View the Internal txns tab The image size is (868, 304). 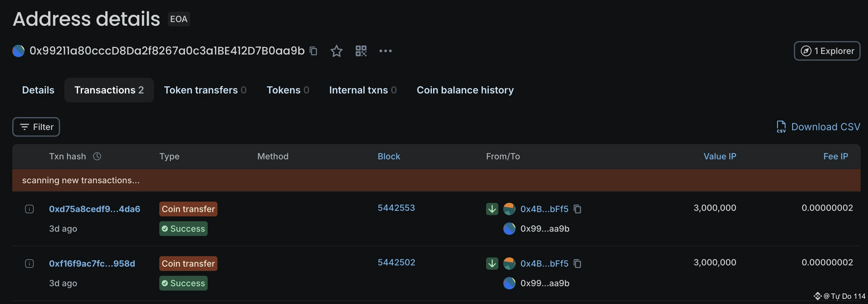click(363, 90)
